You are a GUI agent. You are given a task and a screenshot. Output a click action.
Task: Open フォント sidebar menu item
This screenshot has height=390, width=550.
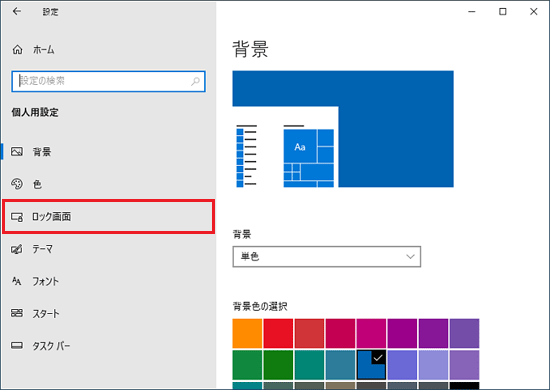[108, 281]
